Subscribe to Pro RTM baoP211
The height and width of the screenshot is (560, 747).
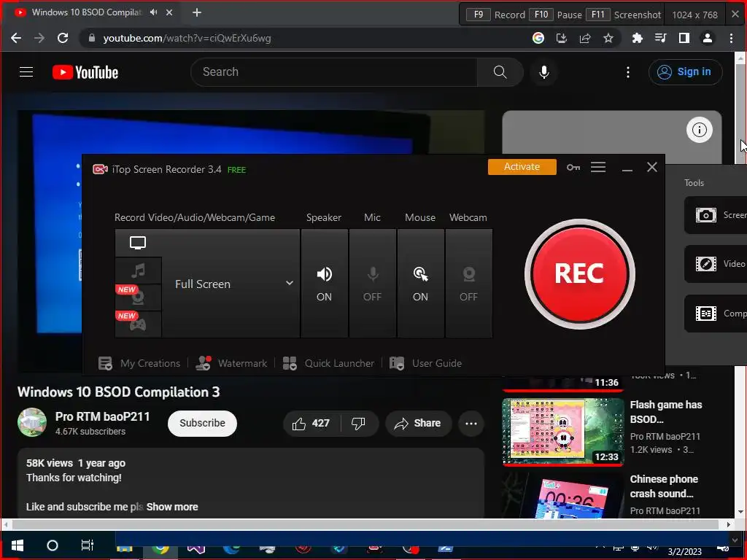click(x=203, y=424)
